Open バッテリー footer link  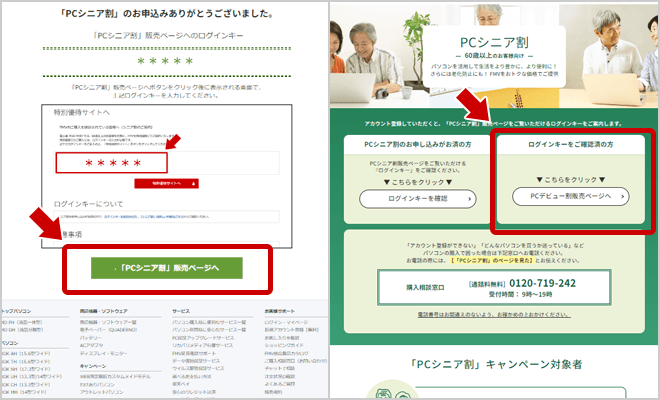90,338
